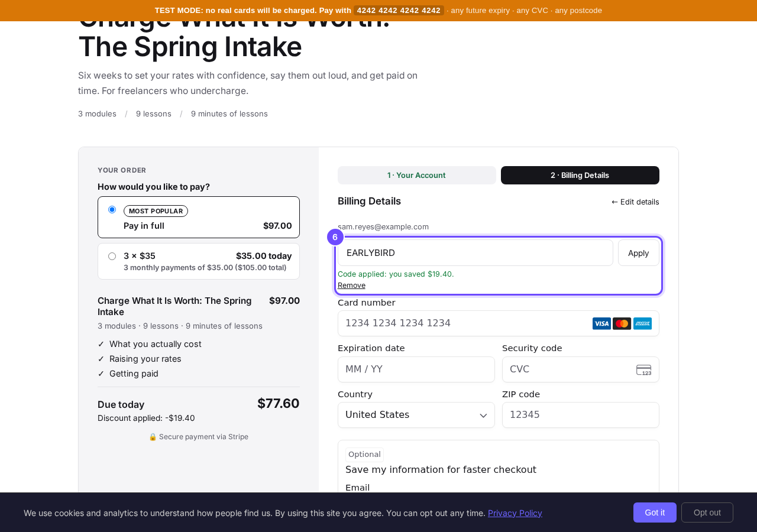This screenshot has height=532, width=757.
Task: Click the 9 minutes of lessons header text
Action: [x=229, y=113]
